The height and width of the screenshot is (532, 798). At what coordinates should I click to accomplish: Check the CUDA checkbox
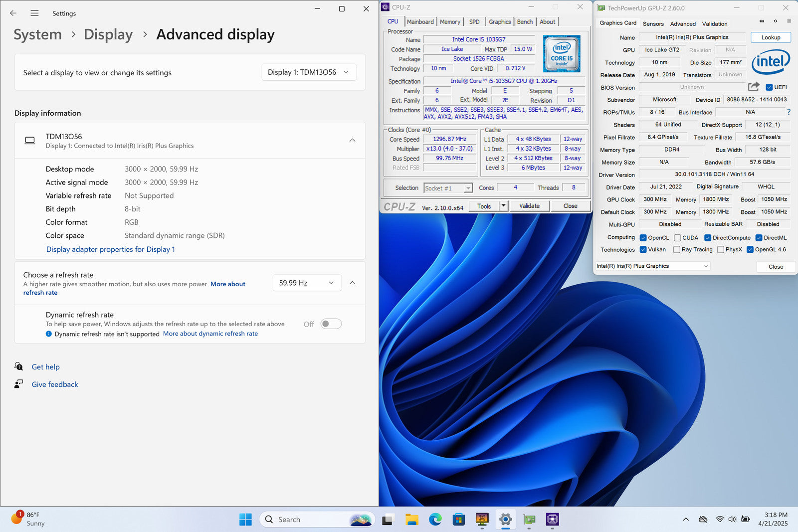pos(677,238)
